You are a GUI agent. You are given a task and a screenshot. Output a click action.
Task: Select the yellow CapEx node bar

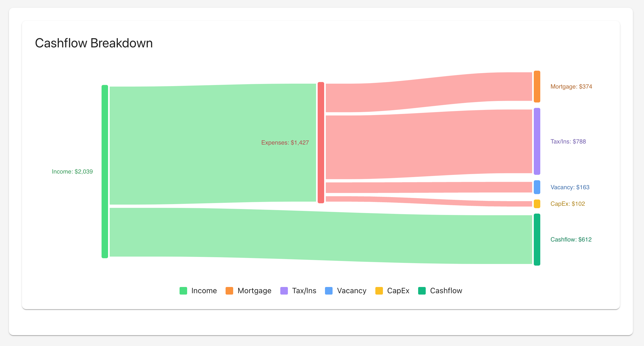[x=537, y=204]
